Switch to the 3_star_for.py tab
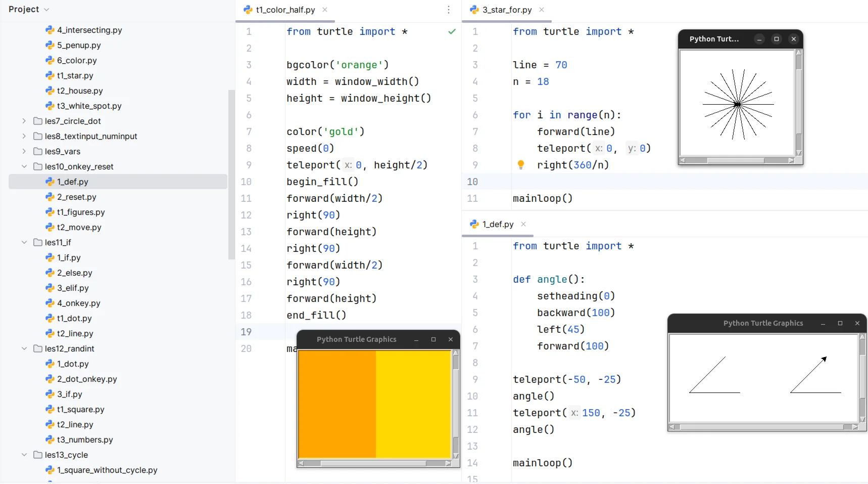 tap(506, 10)
